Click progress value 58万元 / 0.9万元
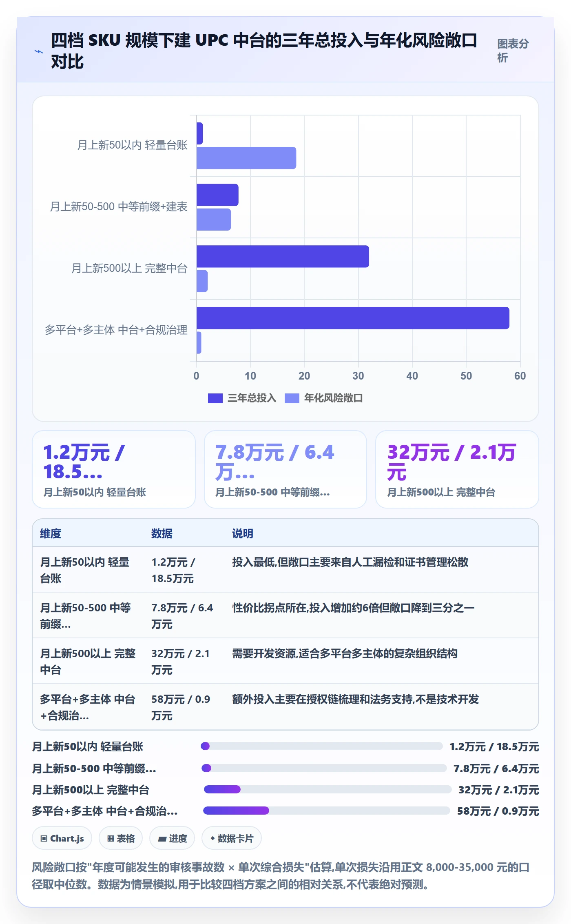 pyautogui.click(x=498, y=811)
